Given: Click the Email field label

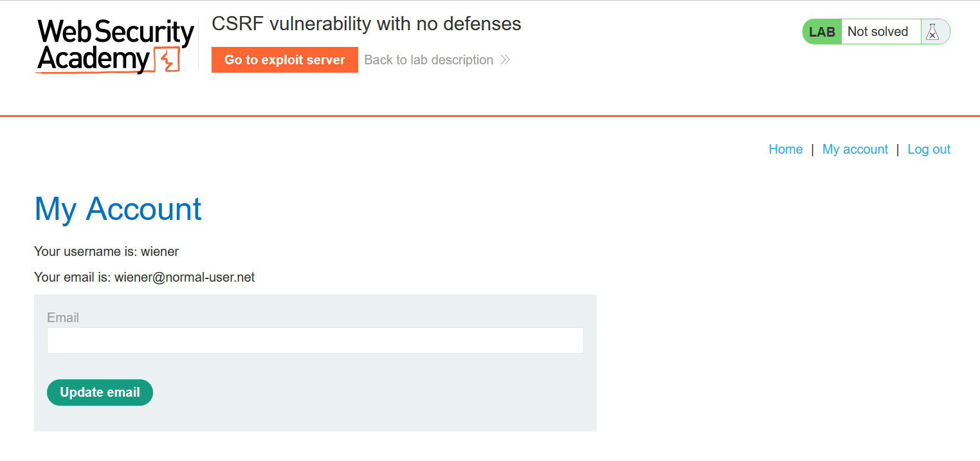Looking at the screenshot, I should [x=63, y=318].
